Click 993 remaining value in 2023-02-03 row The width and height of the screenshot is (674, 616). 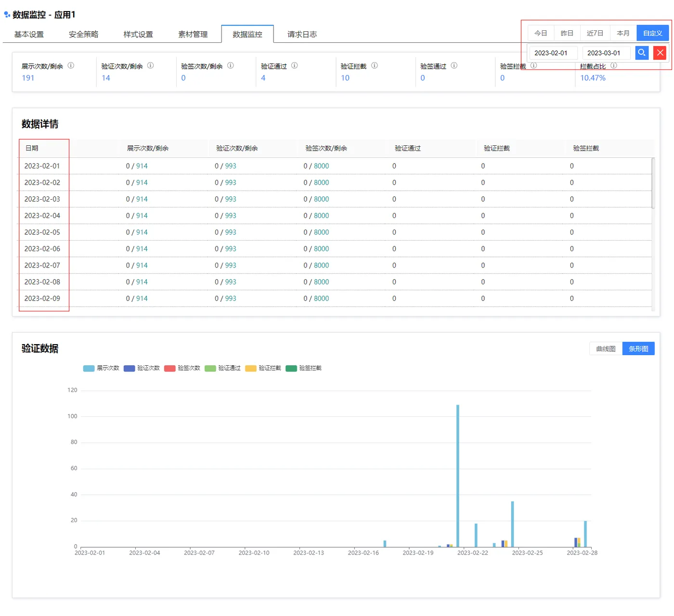tap(231, 199)
